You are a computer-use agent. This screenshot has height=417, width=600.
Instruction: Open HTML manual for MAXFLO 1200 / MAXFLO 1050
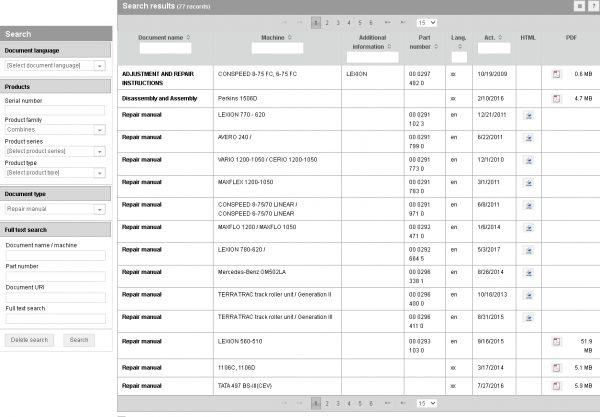coord(529,228)
